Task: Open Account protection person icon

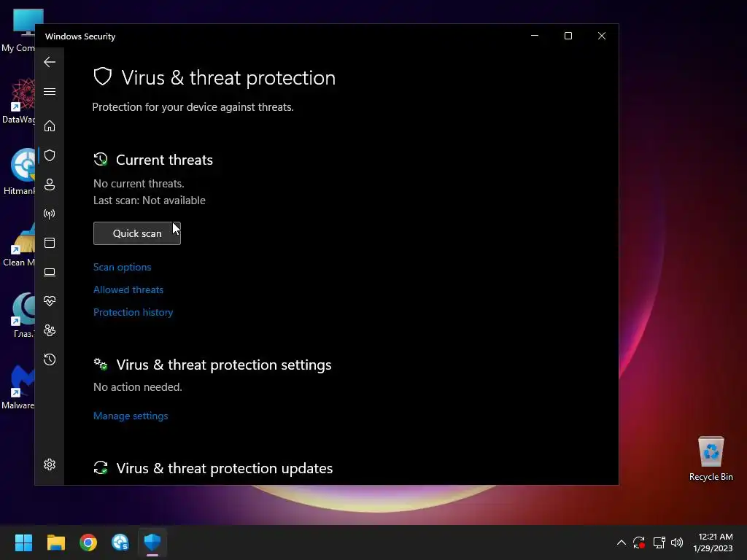Action: [50, 184]
